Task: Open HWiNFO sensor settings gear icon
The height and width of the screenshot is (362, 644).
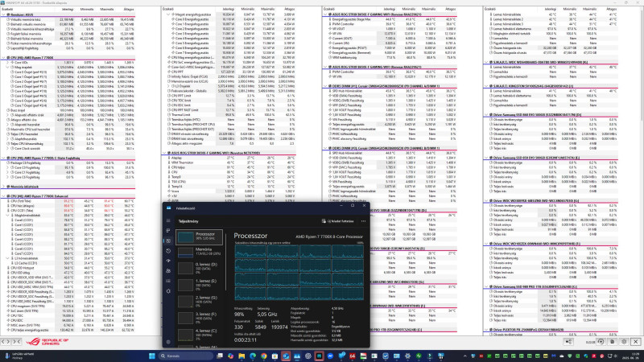Action: (625, 341)
